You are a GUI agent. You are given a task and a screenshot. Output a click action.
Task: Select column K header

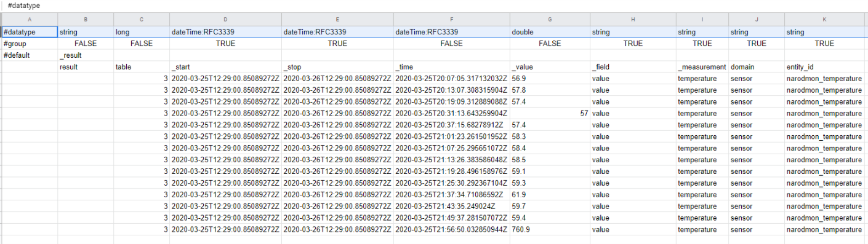point(824,20)
